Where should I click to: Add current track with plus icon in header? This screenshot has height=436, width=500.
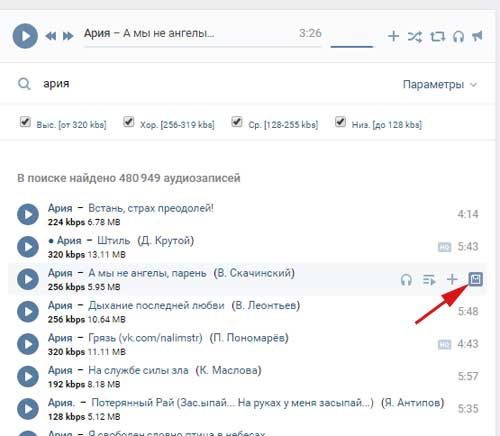(394, 36)
